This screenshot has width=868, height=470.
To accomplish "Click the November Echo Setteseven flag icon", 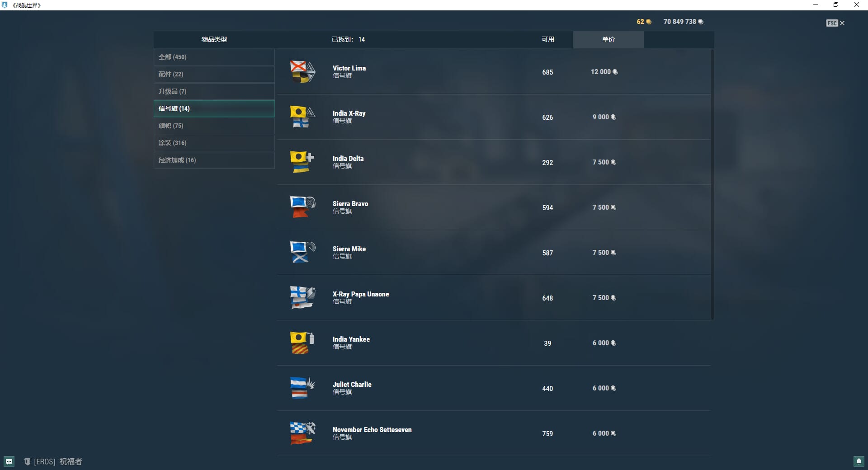I will (x=302, y=433).
